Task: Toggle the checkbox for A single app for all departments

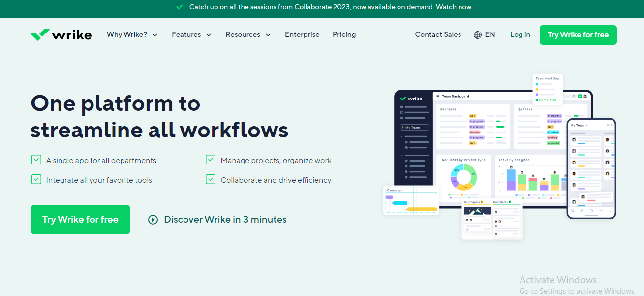Action: click(36, 160)
